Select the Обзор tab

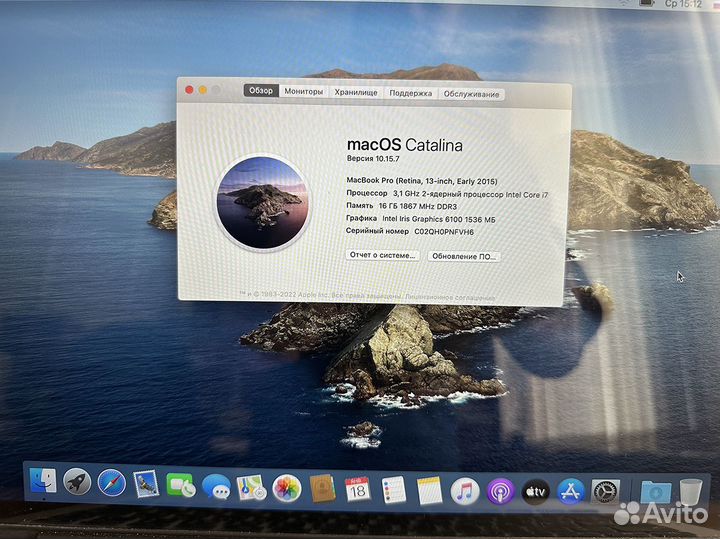coord(261,90)
